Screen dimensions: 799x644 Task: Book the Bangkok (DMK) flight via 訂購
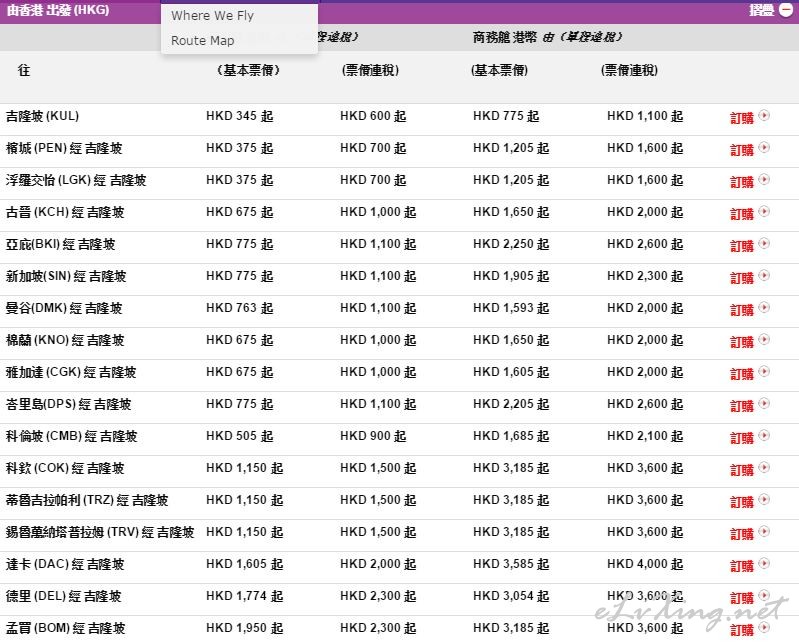[741, 310]
